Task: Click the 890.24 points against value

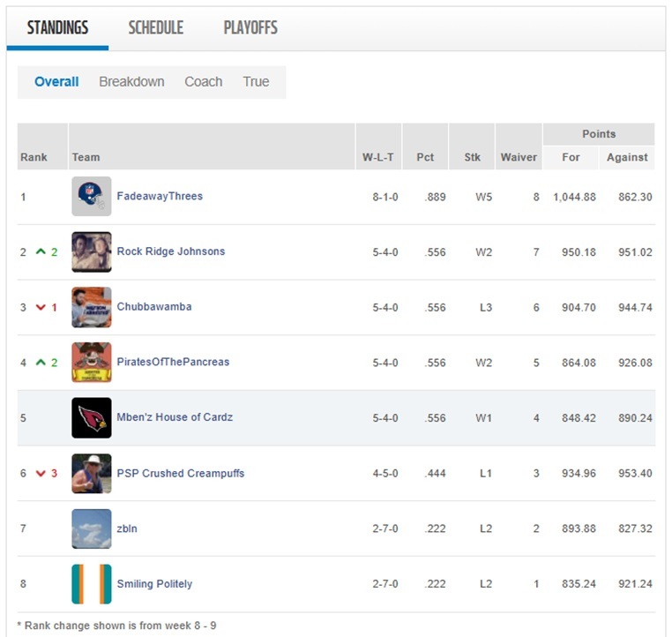Action: 635,418
